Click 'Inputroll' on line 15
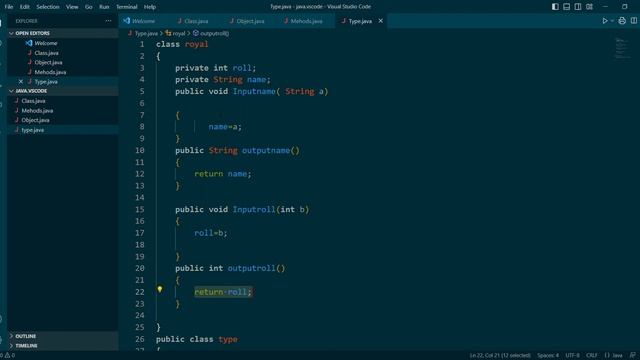 (254, 209)
